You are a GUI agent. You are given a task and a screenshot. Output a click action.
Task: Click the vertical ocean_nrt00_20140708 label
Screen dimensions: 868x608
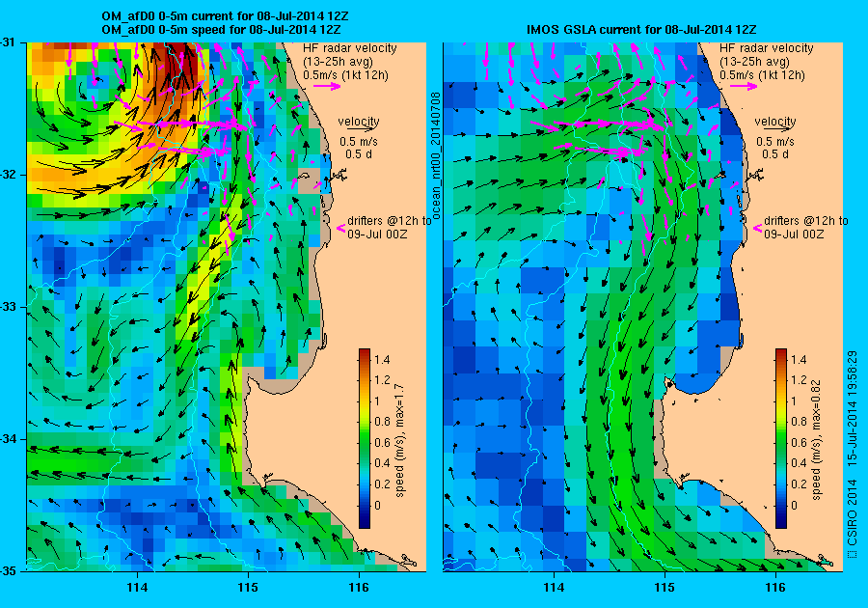[436, 156]
